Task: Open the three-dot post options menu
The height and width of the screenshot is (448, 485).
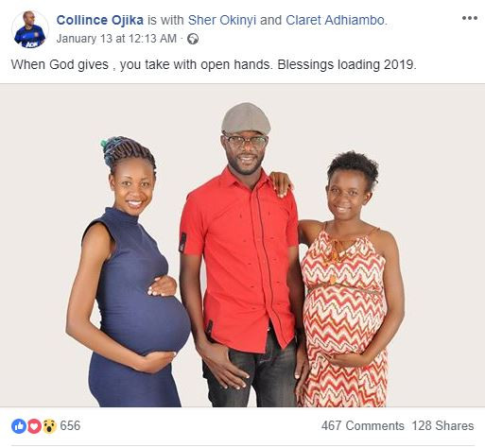Action: (469, 18)
